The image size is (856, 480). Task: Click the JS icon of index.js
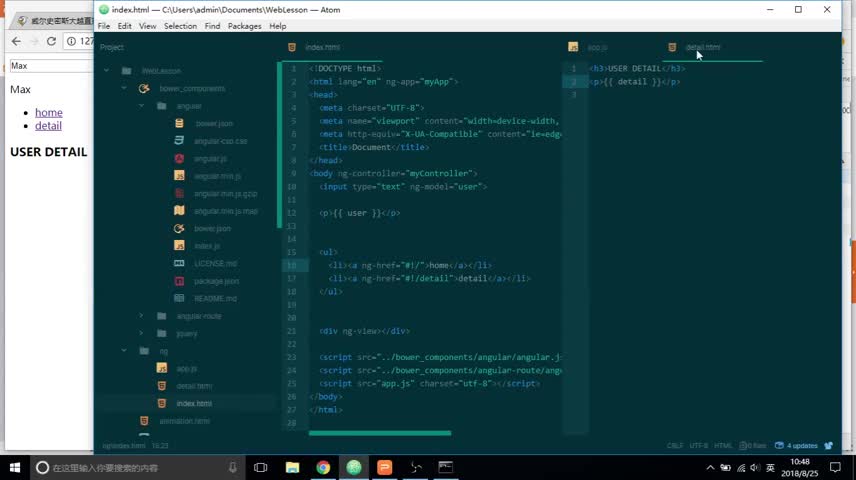(x=179, y=246)
